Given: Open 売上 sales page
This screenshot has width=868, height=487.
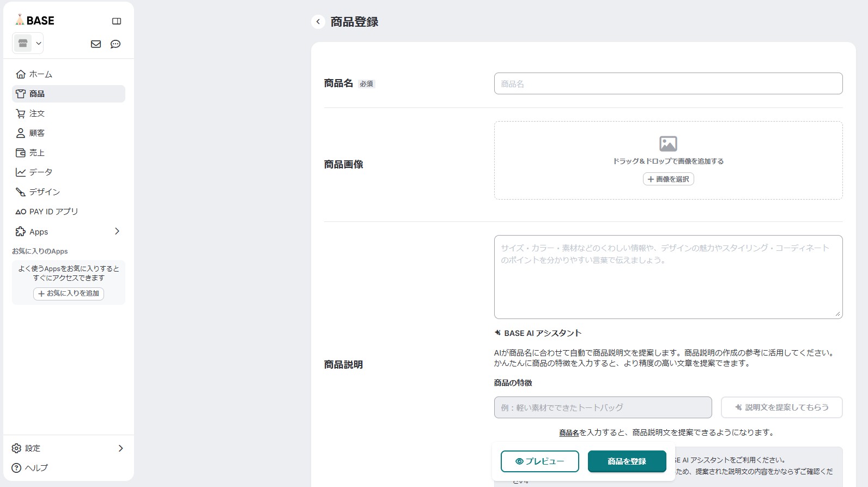Looking at the screenshot, I should click(x=69, y=153).
